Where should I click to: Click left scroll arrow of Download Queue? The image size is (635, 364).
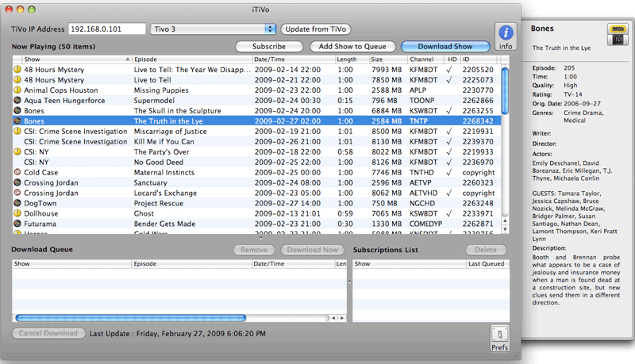333,318
